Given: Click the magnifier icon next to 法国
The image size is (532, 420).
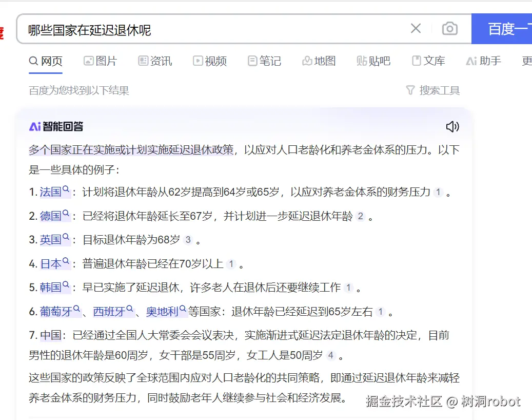Looking at the screenshot, I should click(67, 189).
